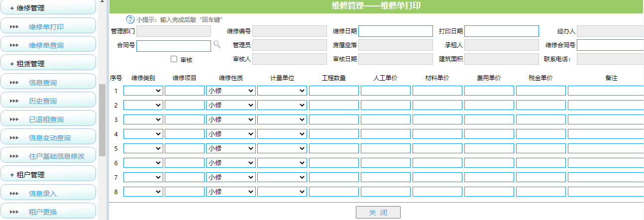Screen dimensions: 644x220
Task: Collapse the 维修管理 menu section
Action: coord(48,7)
